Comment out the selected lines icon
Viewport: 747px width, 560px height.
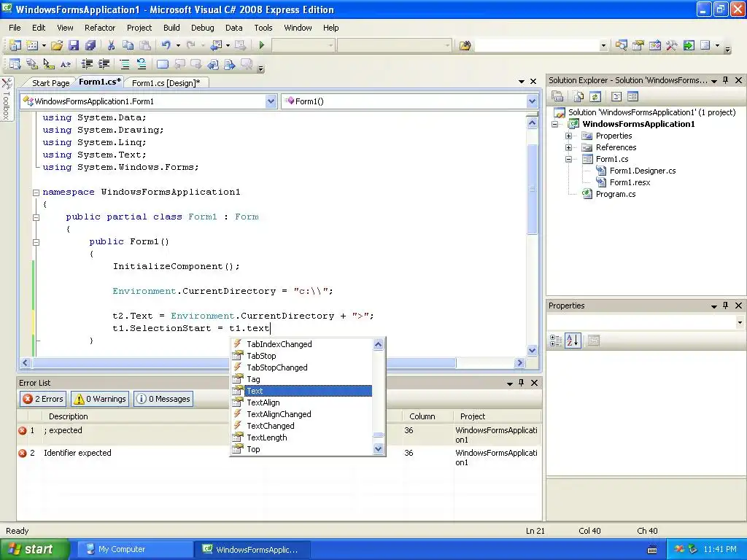(x=124, y=64)
